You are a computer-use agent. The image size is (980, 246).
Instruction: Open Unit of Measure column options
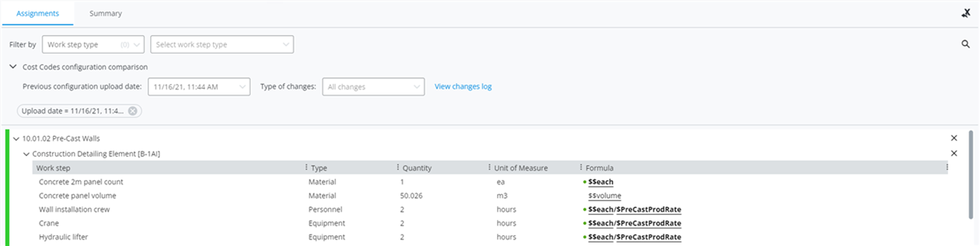click(581, 168)
